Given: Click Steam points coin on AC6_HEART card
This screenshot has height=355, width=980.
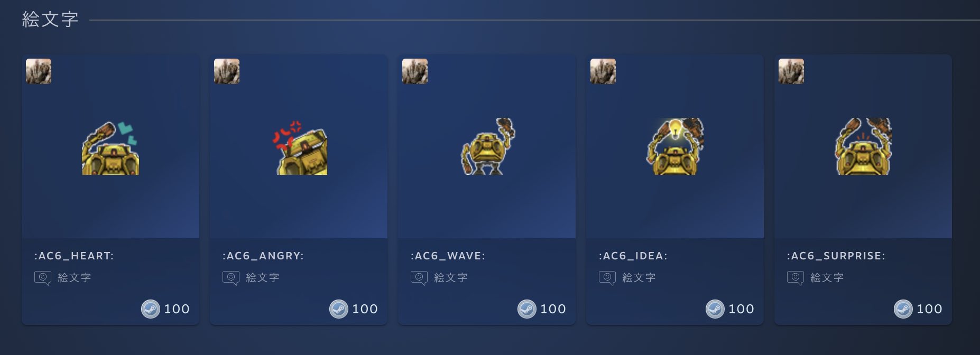Looking at the screenshot, I should coord(151,309).
